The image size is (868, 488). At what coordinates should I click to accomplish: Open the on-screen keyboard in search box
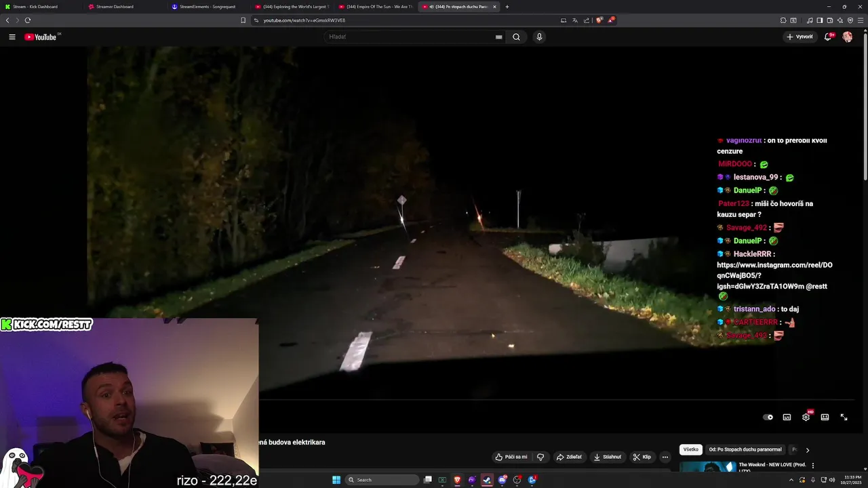499,37
